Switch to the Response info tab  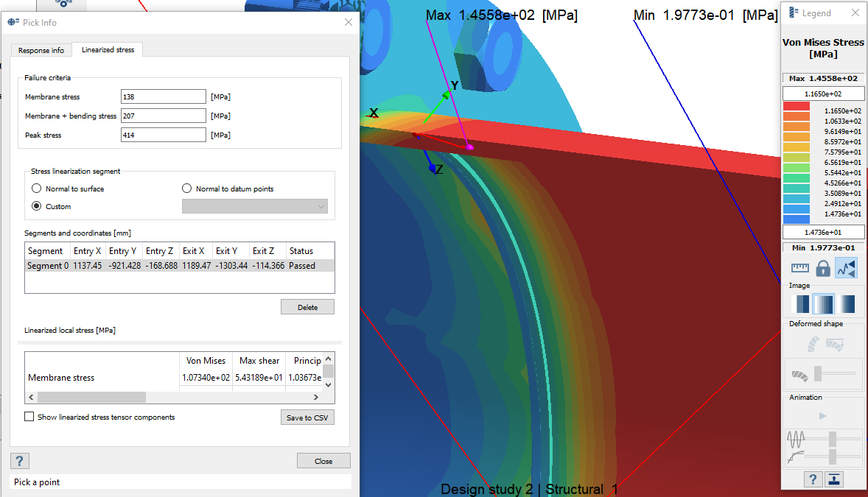pos(41,49)
